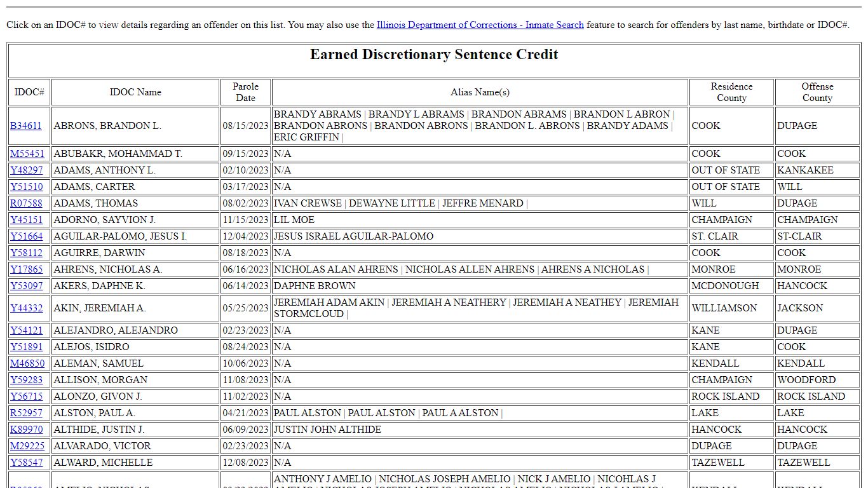Click the name ALTHIDE, JUSTIN J.
This screenshot has width=868, height=488.
click(99, 430)
